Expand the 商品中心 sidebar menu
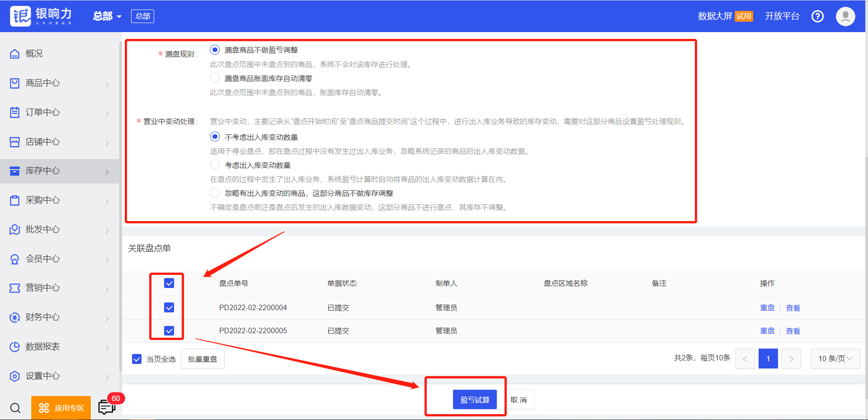868x420 pixels. point(59,83)
